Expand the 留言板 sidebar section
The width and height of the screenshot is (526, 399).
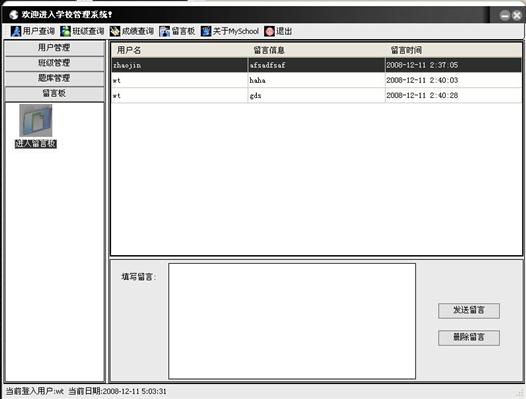[54, 93]
